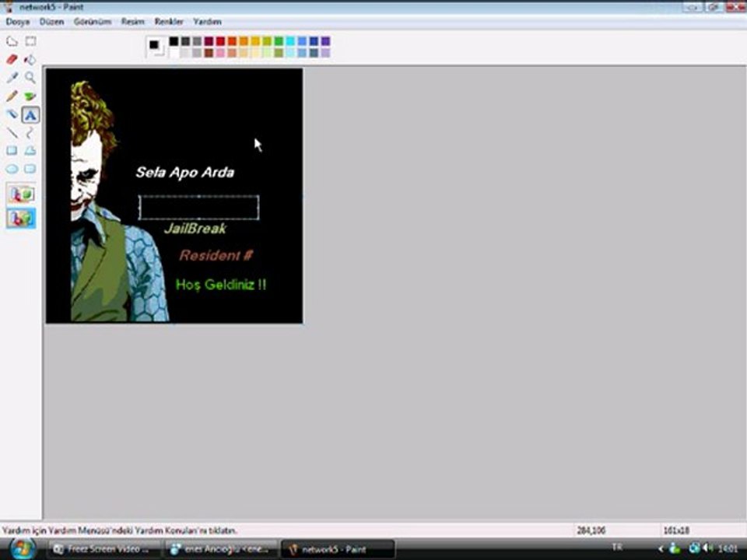Click the 'Resident #' text on canvas
Screen dimensions: 747x560
[216, 256]
